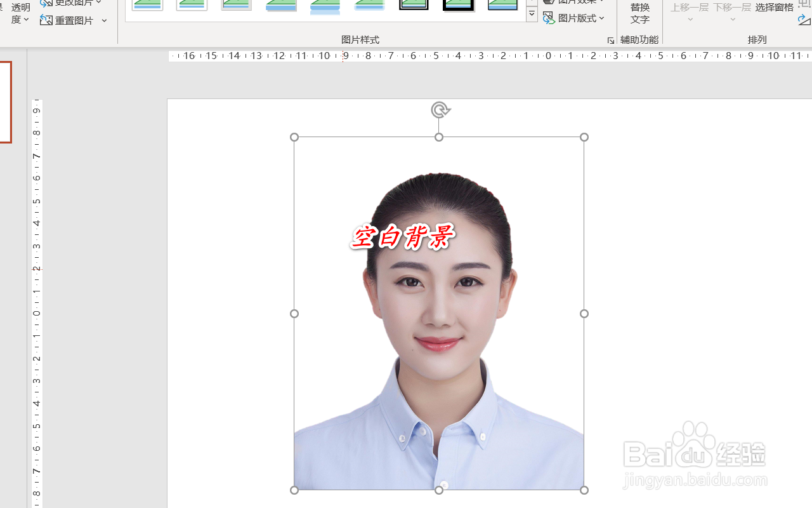Click the bottom-center resize handle of the photo
Screen dimensions: 812x508
(x=438, y=490)
